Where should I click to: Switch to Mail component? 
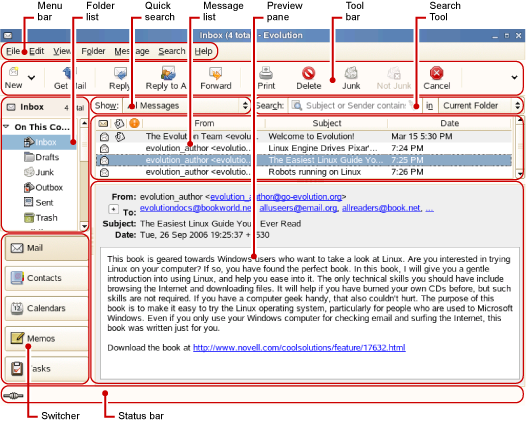[x=46, y=248]
